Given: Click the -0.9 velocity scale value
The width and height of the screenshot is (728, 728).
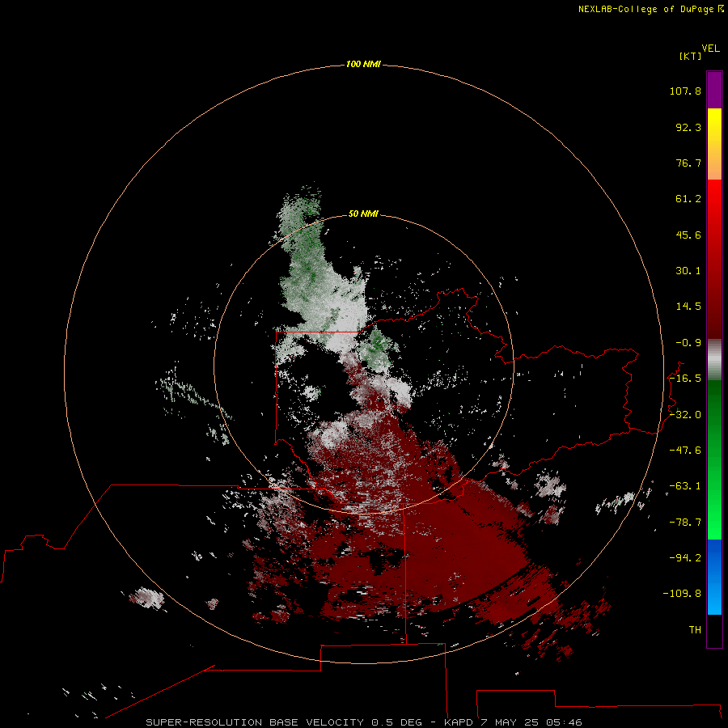Looking at the screenshot, I should (x=688, y=343).
